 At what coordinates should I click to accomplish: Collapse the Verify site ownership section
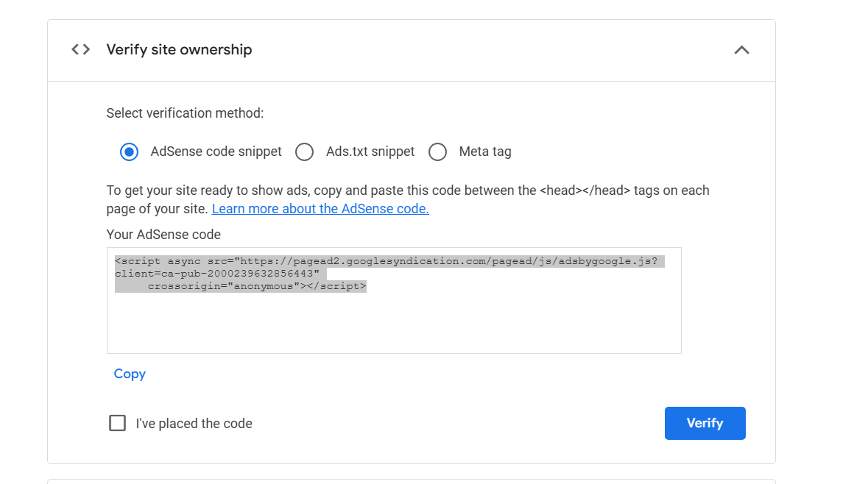point(741,50)
